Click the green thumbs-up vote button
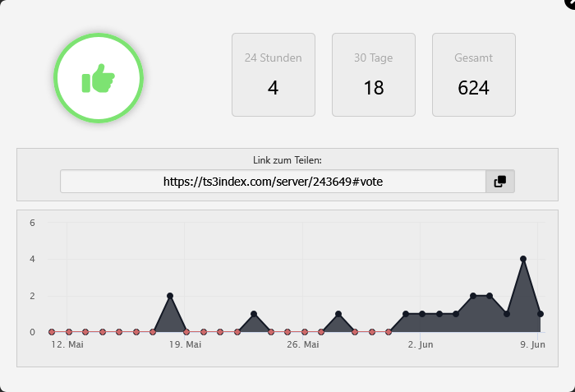Viewport: 575px width, 392px height. (99, 78)
